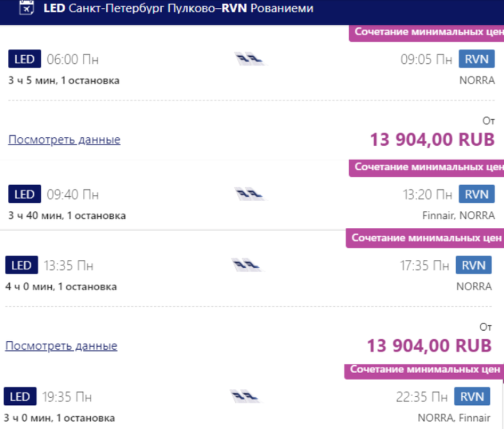Click LED badge of 13:35 departure
The width and height of the screenshot is (504, 429).
point(22,266)
